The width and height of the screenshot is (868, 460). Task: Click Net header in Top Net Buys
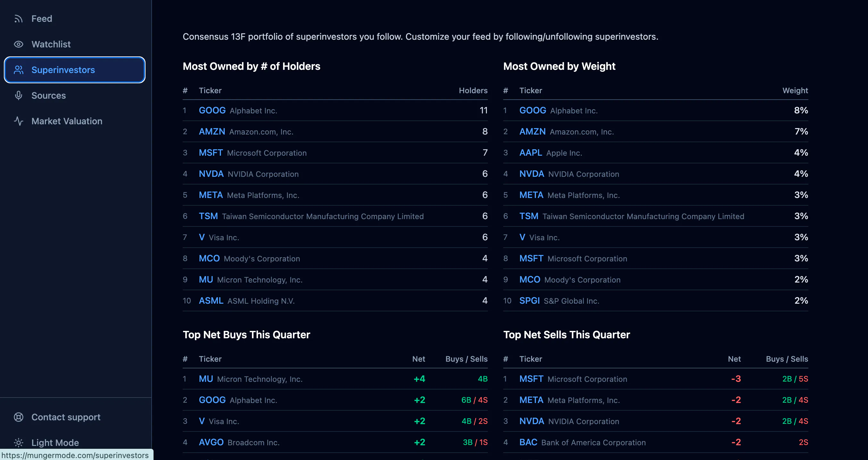(419, 359)
